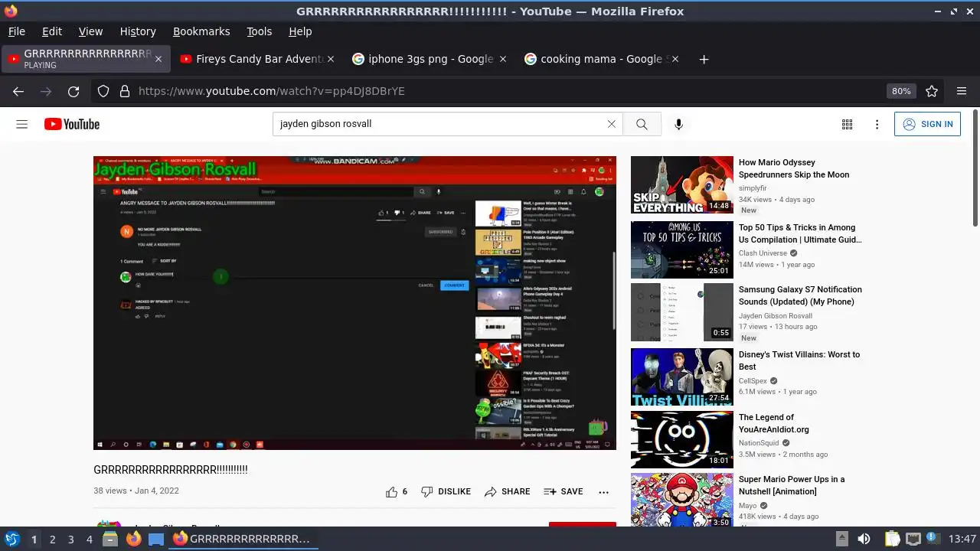The height and width of the screenshot is (551, 980).
Task: Switch to workspace 3
Action: (x=70, y=540)
